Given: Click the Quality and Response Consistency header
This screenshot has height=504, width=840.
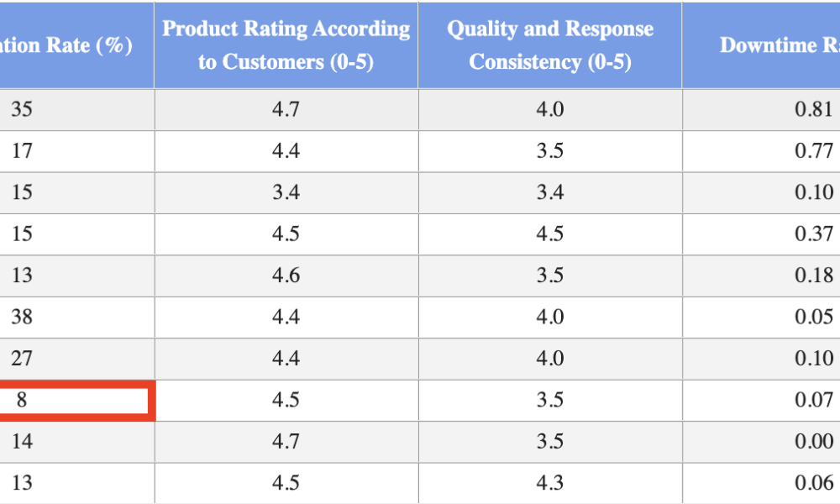Looking at the screenshot, I should coord(550,45).
